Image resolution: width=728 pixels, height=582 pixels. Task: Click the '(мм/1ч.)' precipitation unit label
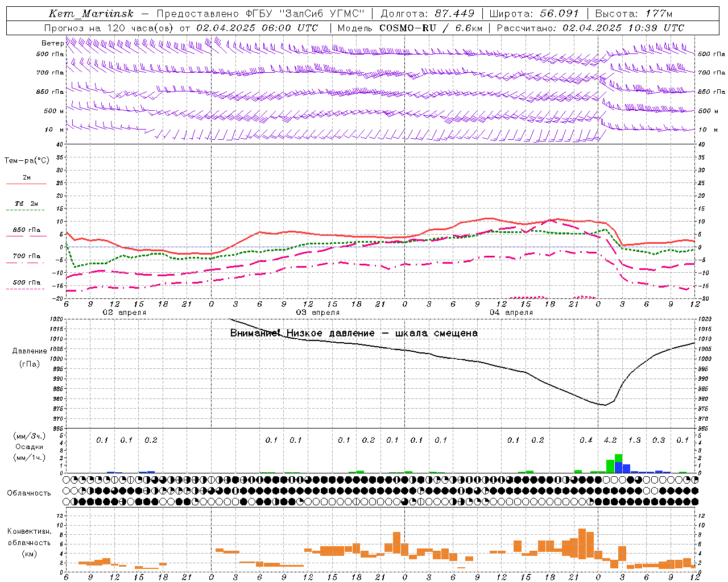29,458
